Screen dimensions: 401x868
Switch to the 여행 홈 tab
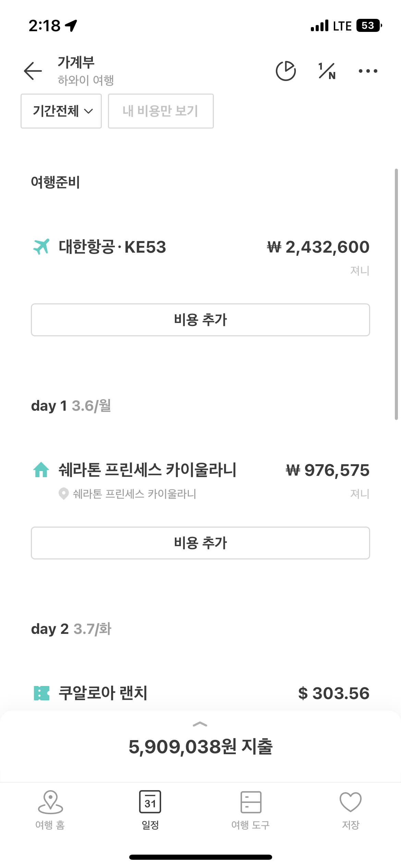[50, 810]
